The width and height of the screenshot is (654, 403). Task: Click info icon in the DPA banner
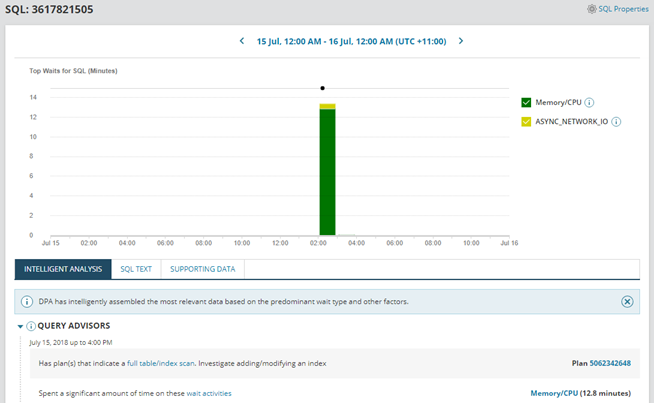tap(27, 301)
